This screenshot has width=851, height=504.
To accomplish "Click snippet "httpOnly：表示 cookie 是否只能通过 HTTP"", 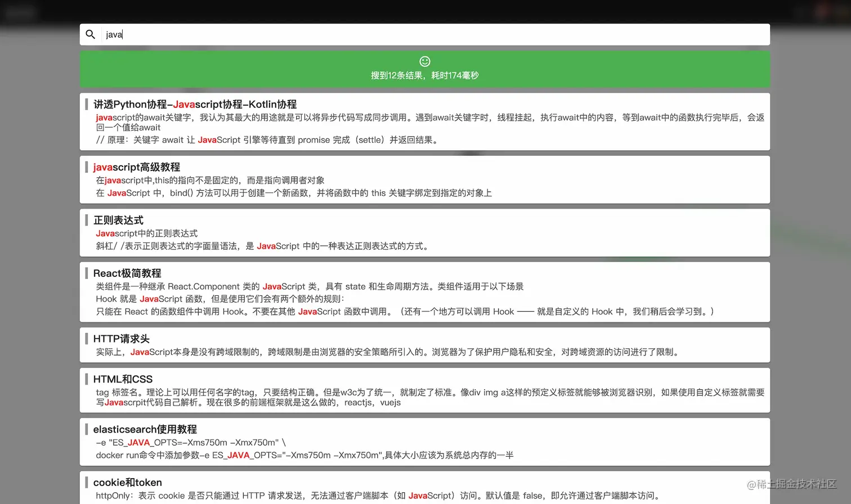I will pos(378,496).
